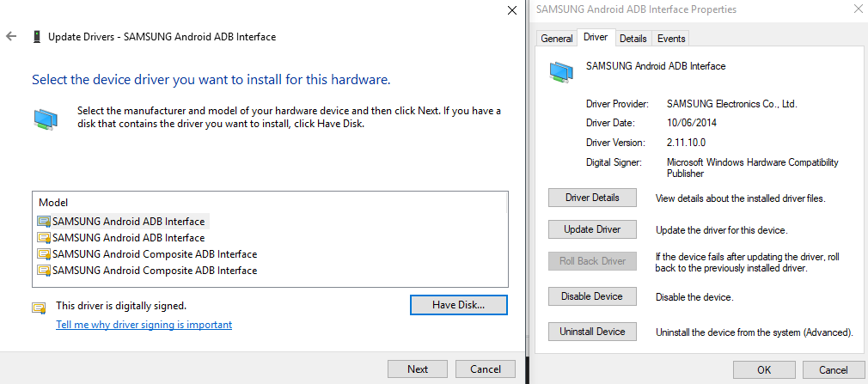Switch to the General tab
Viewport: 868px width, 384px height.
(x=557, y=39)
